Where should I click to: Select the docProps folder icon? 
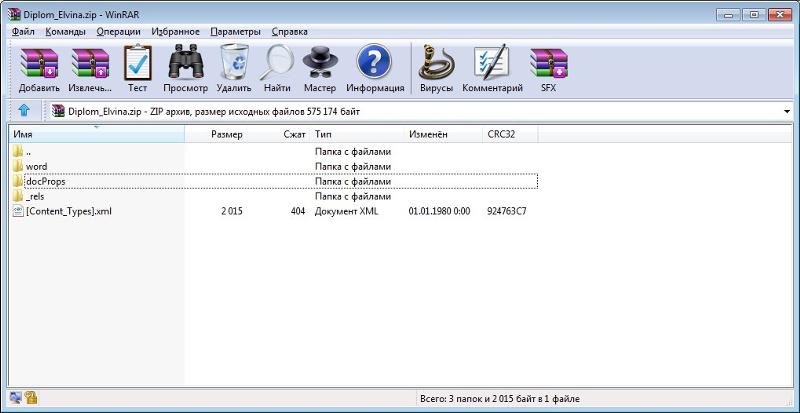tap(18, 181)
